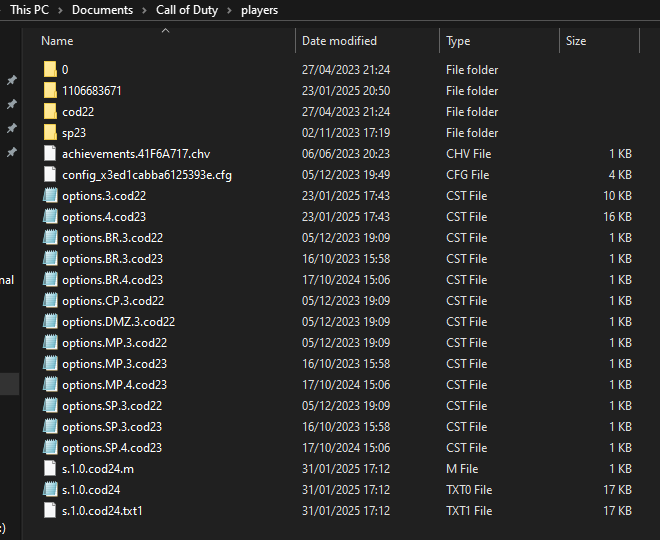Click the options.BR.4.cod23 file icon
This screenshot has width=660, height=540.
pyautogui.click(x=50, y=280)
